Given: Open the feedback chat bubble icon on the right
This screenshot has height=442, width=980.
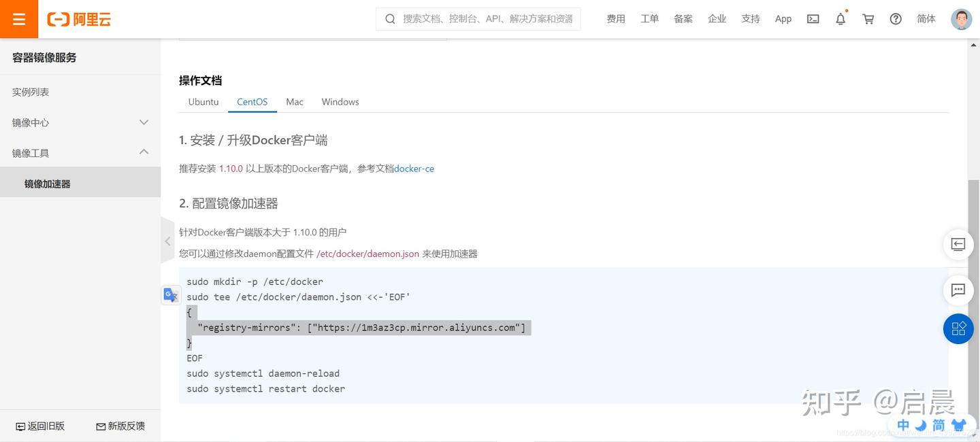Looking at the screenshot, I should click(958, 290).
